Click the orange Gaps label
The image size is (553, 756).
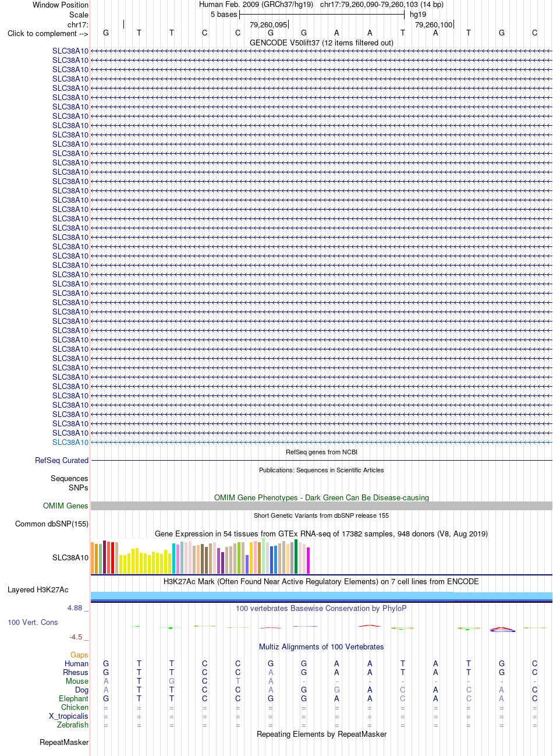click(79, 655)
